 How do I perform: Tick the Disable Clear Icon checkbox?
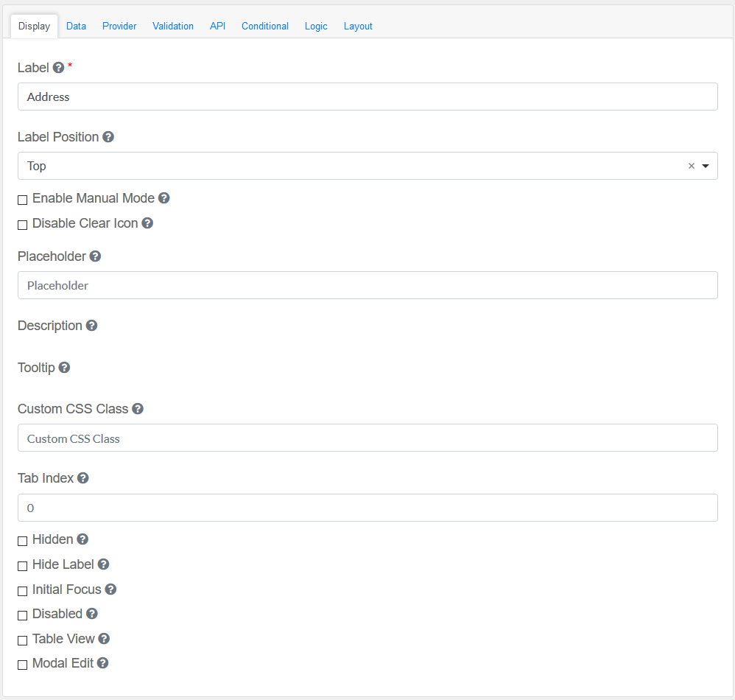(x=23, y=225)
